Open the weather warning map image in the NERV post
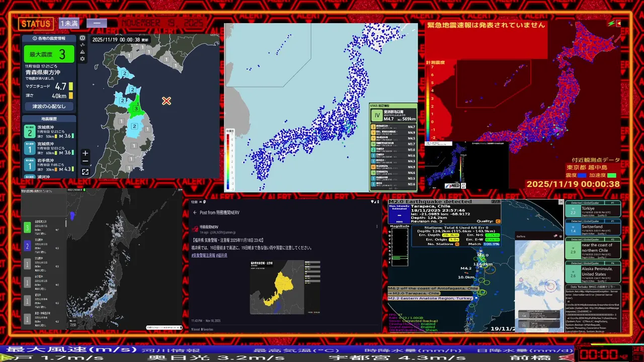Viewport: 644px width, 362px height. tap(285, 287)
